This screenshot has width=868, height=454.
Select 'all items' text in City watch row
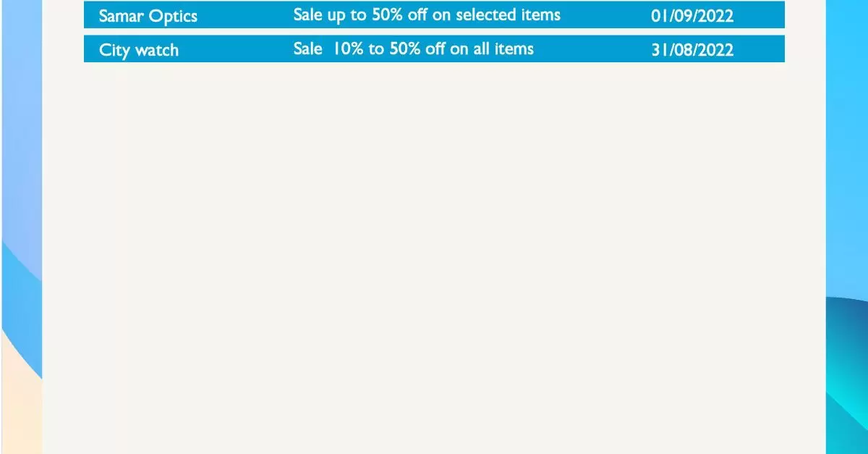pyautogui.click(x=505, y=49)
